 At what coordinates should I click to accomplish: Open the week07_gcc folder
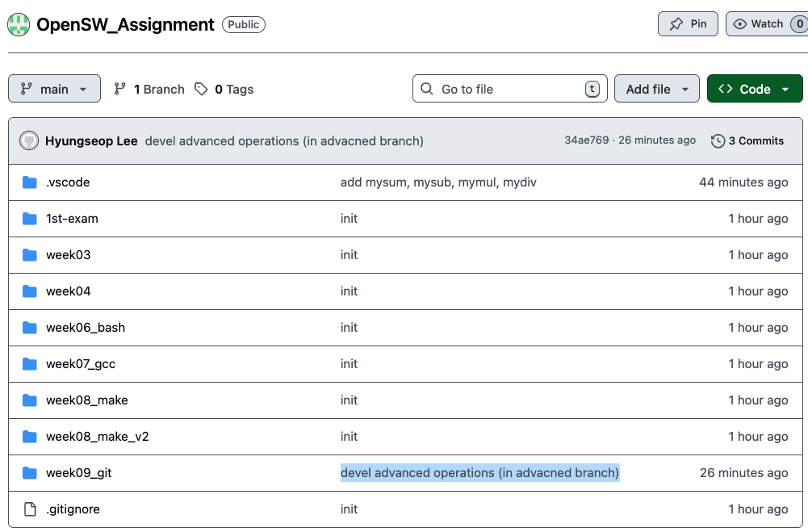81,364
